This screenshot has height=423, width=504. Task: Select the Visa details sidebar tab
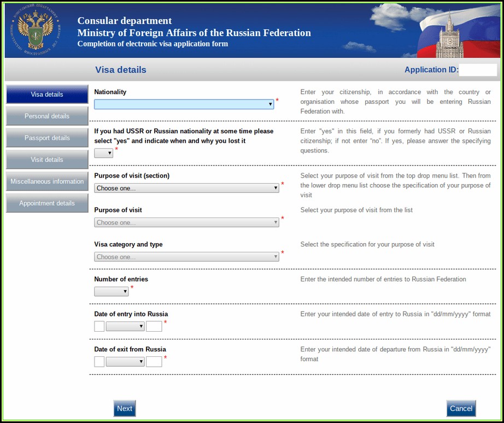click(47, 94)
